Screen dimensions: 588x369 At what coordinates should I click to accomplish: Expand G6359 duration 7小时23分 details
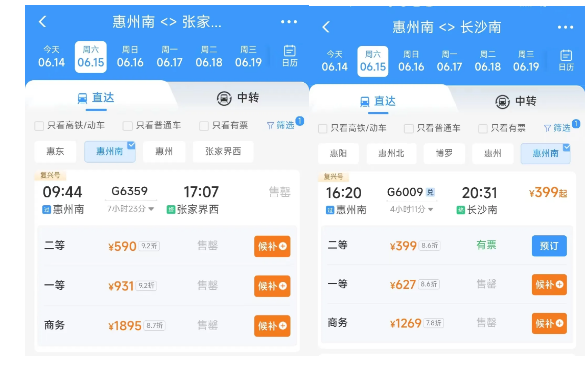(x=130, y=208)
